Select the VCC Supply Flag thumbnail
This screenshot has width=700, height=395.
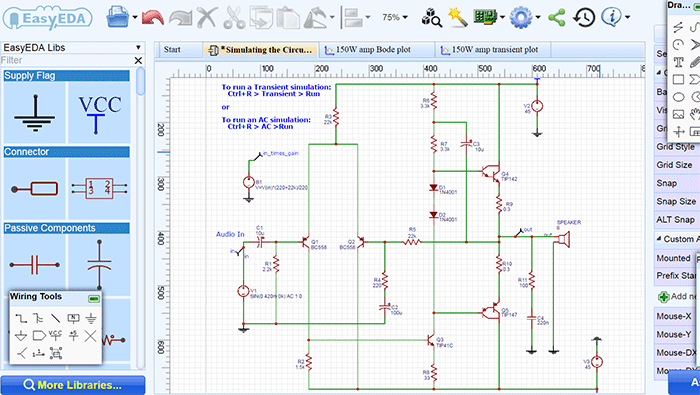click(x=99, y=112)
